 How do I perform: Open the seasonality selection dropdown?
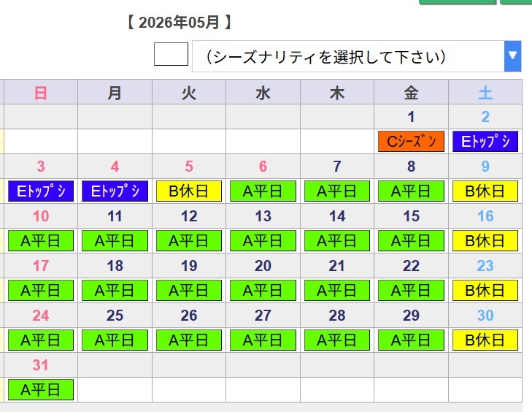pos(348,56)
